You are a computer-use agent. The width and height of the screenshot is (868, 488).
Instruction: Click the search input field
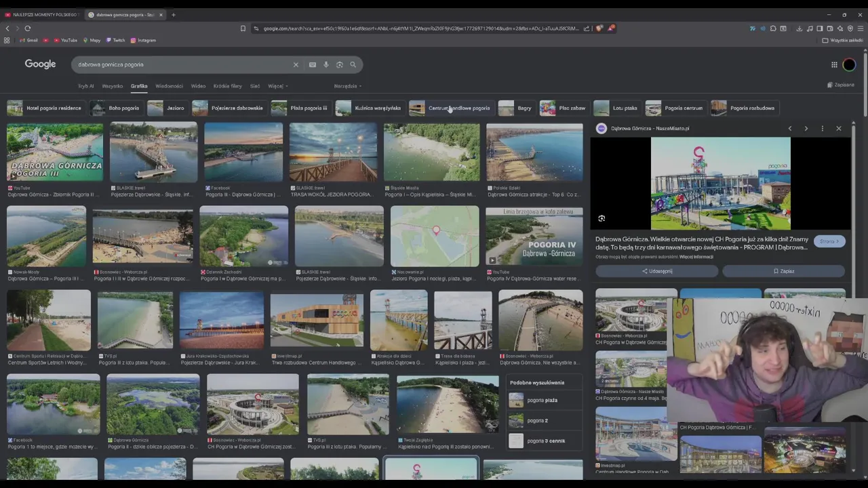tap(183, 64)
